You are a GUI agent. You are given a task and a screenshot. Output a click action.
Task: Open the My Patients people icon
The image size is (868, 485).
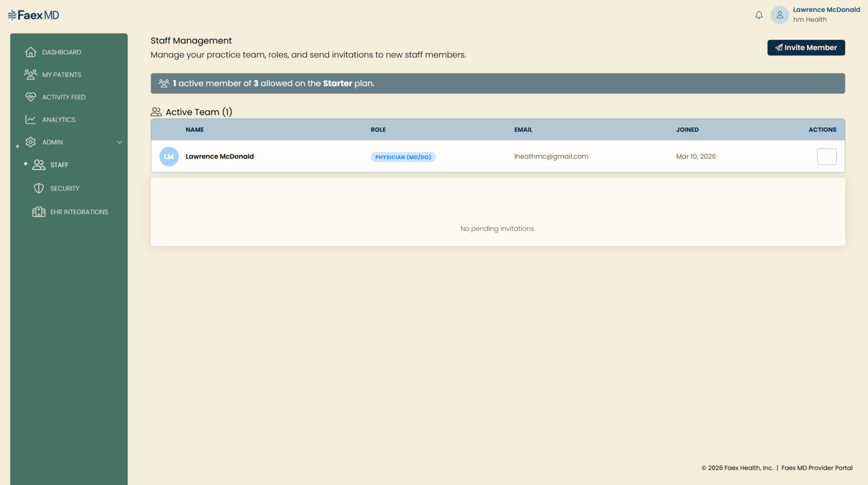pos(31,75)
